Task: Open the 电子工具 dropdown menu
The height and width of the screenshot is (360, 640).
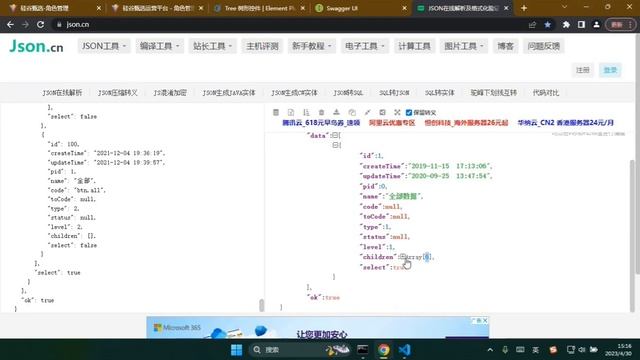Action: [x=364, y=46]
